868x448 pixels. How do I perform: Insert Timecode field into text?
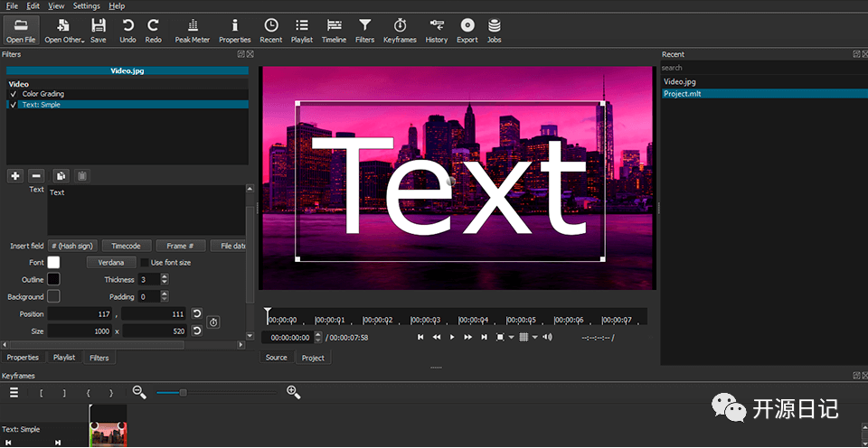pyautogui.click(x=126, y=246)
